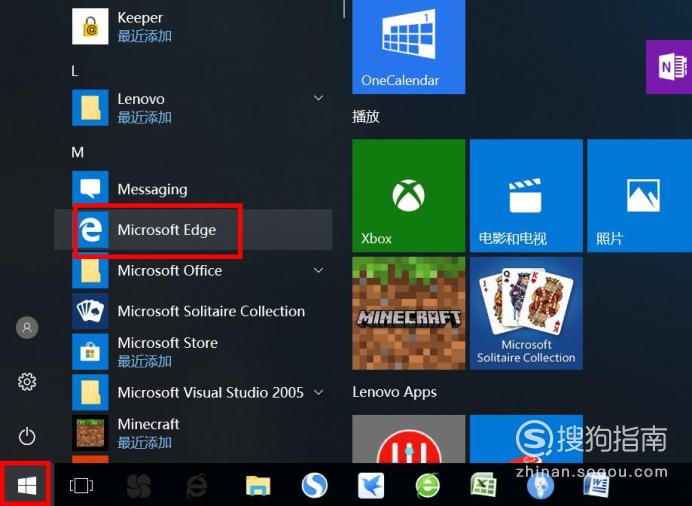Open Task View on taskbar
Viewport: 692px width, 506px height.
(81, 486)
